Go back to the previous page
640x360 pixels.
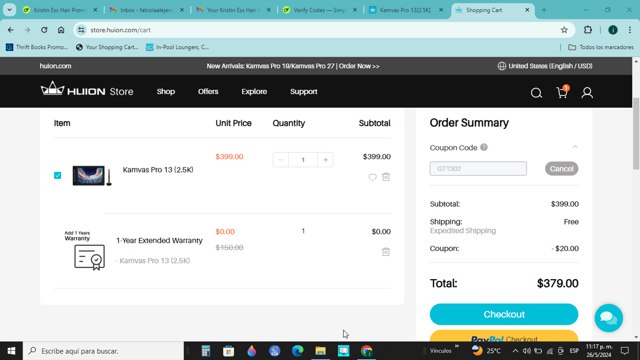pos(11,30)
